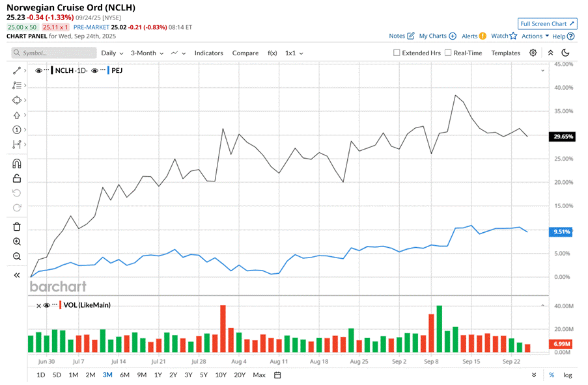Open the 3-Month period dropdown
Screen dimensions: 588x385
click(147, 53)
